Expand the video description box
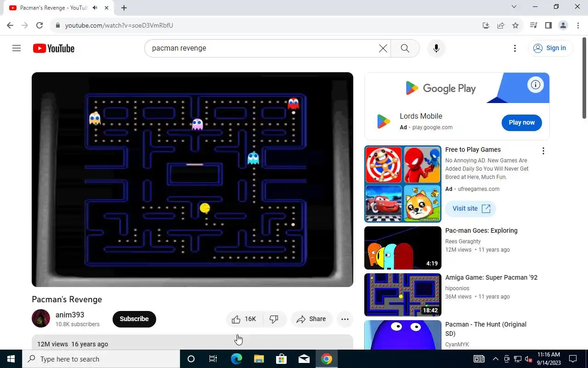 (192, 342)
